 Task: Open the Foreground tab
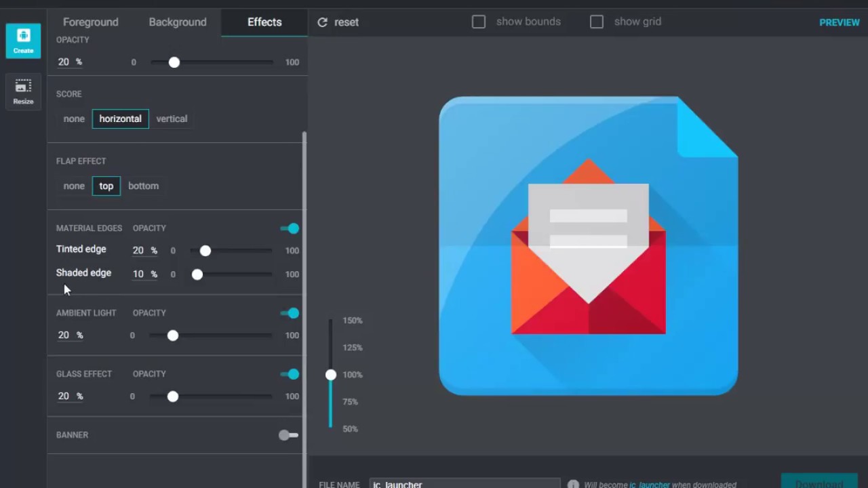click(x=90, y=22)
